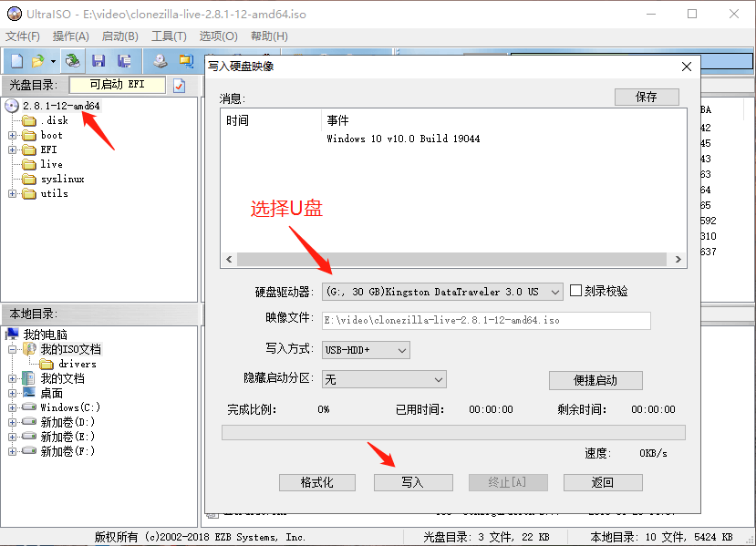Close the 写入硬盘映像 dialog

[687, 67]
